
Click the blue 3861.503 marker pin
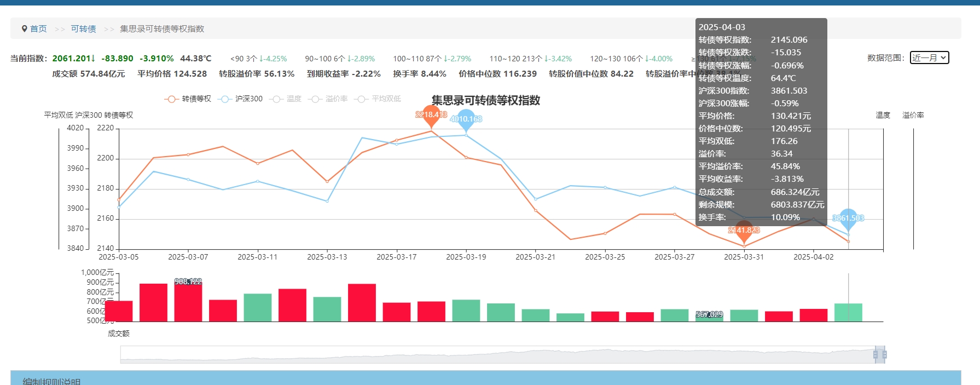pyautogui.click(x=848, y=219)
